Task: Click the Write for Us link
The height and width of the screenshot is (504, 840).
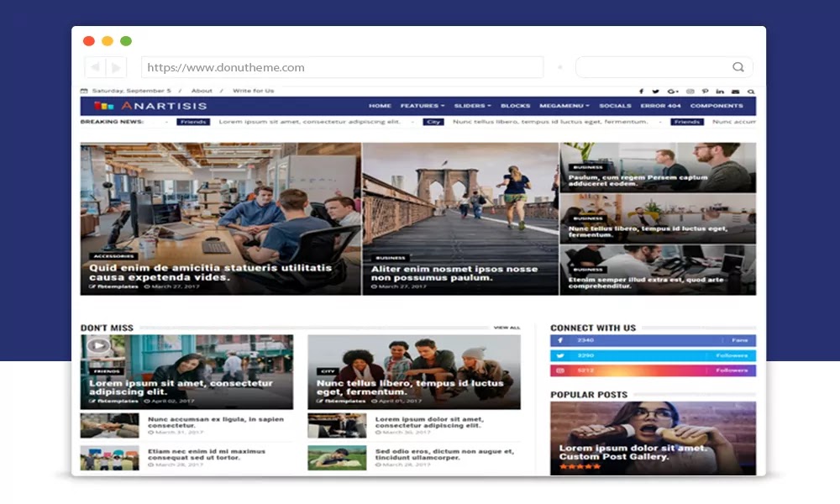Action: pos(254,91)
